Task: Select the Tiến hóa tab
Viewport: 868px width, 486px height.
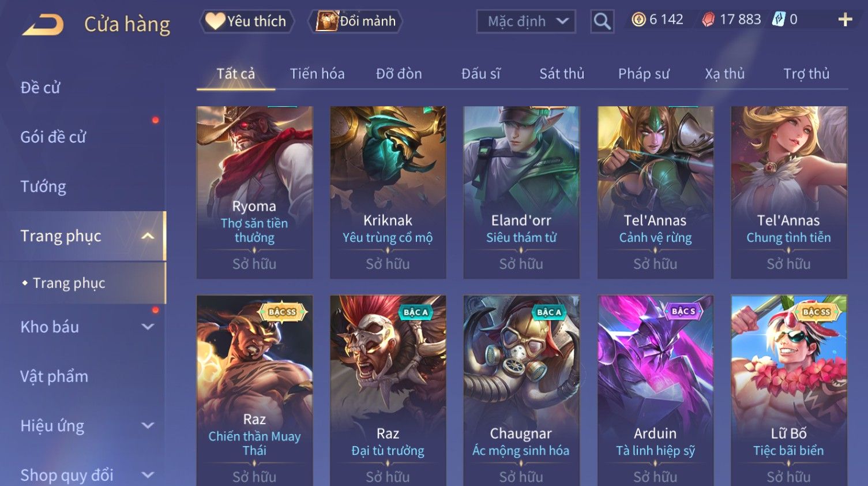Action: (317, 74)
